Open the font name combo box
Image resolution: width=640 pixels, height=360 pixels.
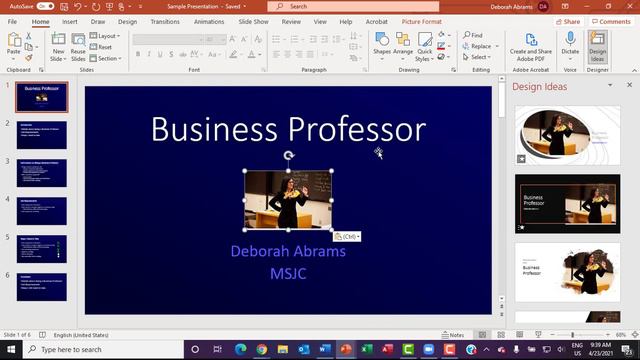[x=168, y=39]
